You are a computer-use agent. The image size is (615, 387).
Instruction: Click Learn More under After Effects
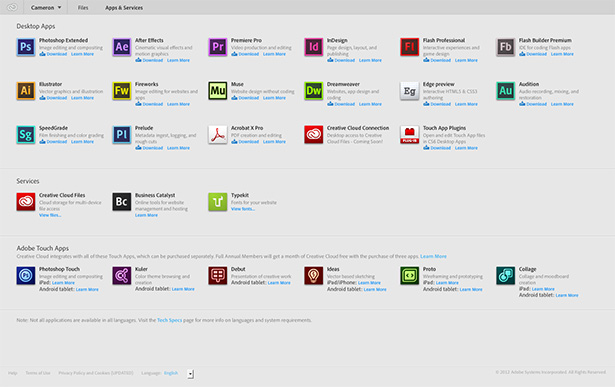click(178, 60)
